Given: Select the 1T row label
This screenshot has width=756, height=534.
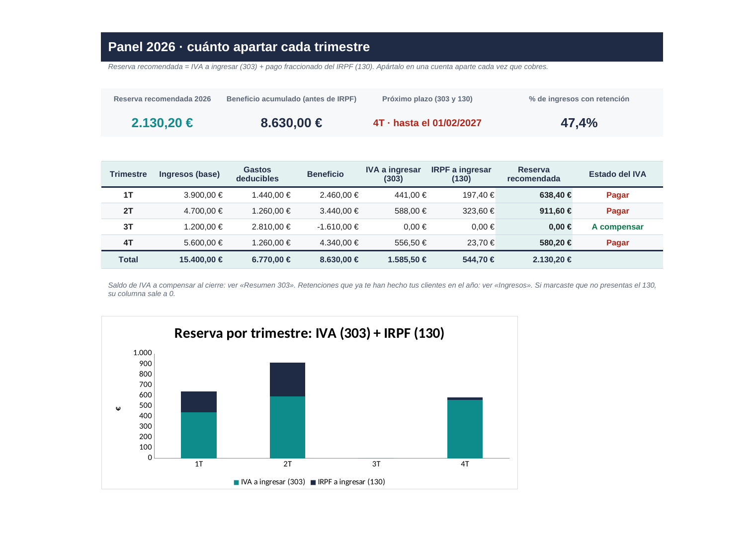Looking at the screenshot, I should [128, 195].
